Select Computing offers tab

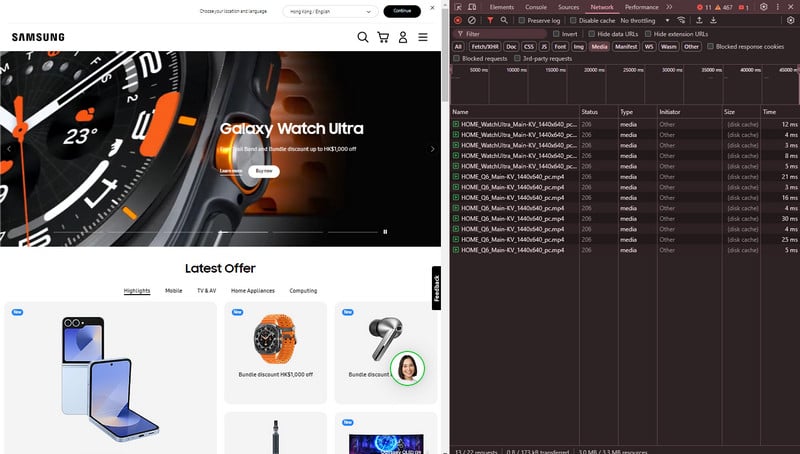point(303,291)
